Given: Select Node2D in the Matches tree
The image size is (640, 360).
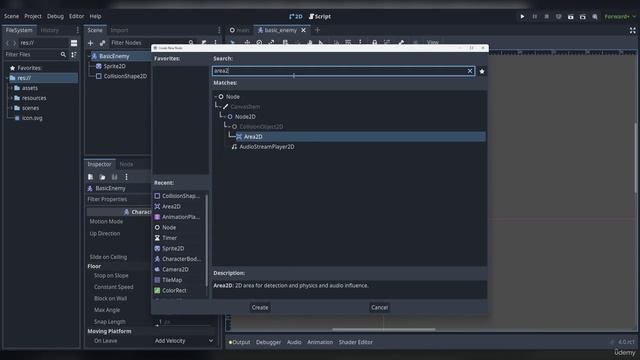Looking at the screenshot, I should pyautogui.click(x=245, y=117).
